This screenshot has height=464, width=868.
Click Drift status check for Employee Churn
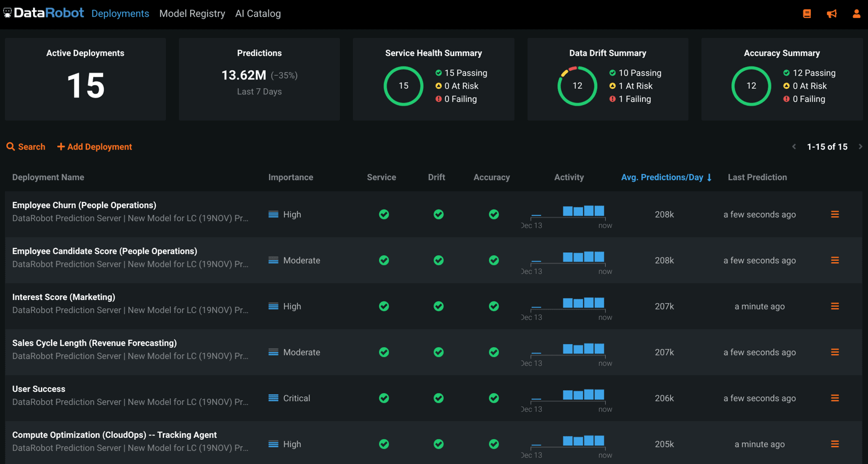(x=439, y=214)
